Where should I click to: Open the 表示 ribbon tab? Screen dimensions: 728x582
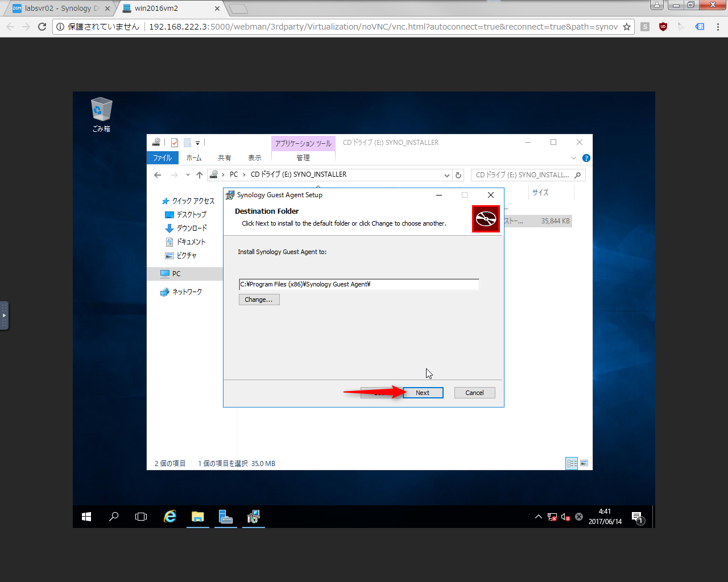coord(255,158)
